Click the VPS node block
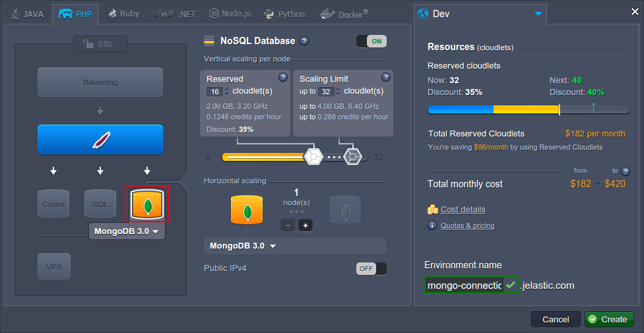This screenshot has height=333, width=644. point(54,266)
